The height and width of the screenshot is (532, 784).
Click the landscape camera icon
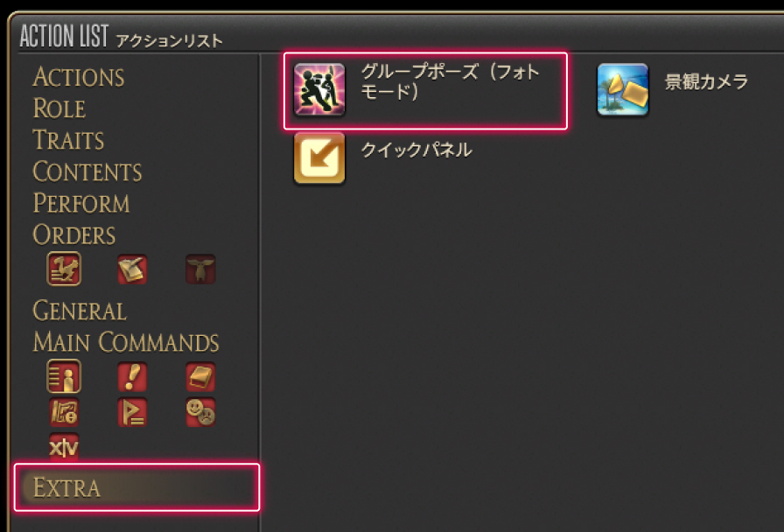[x=622, y=90]
